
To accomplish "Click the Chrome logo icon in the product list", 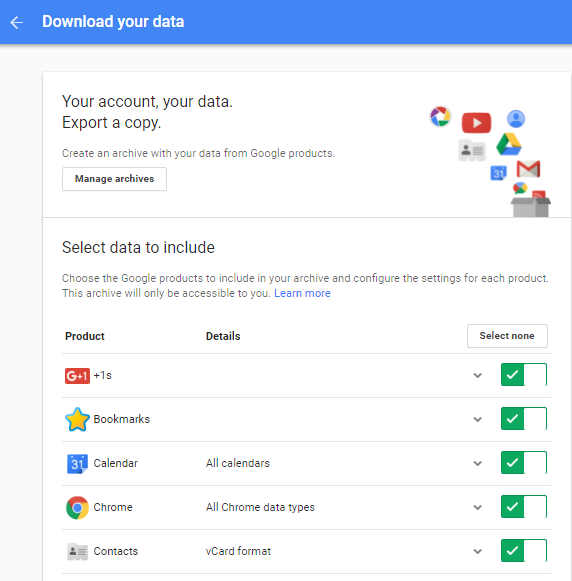I will tap(77, 508).
